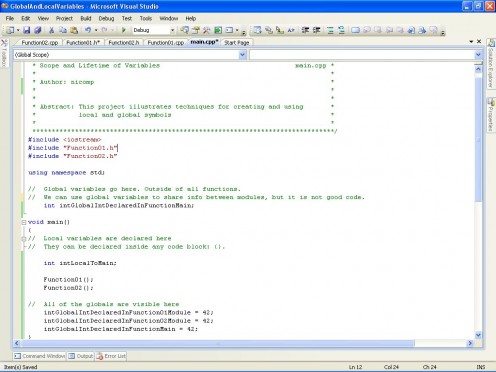Click horizontal scrollbar right arrow

click(470, 343)
